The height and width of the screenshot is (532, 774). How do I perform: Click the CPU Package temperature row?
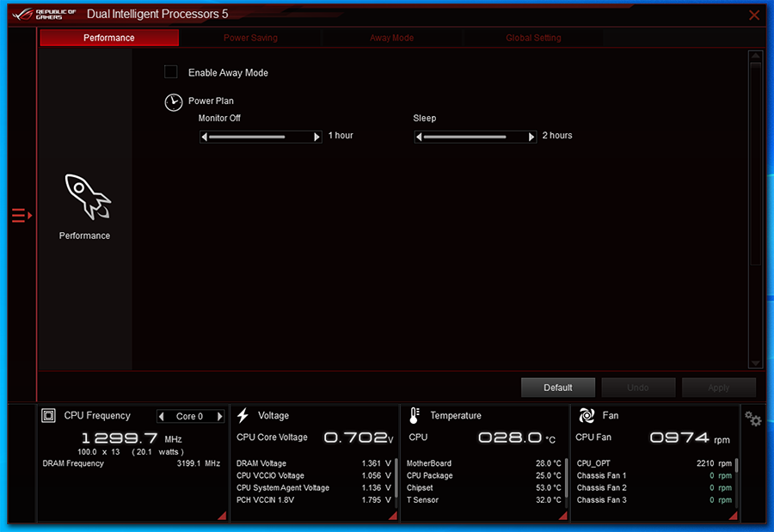[x=483, y=476]
